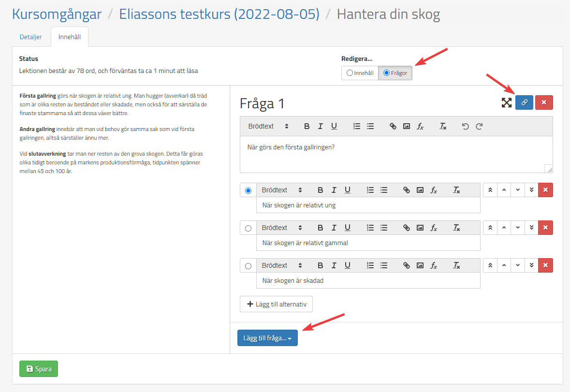The image size is (570, 392).
Task: Toggle bold in the question editor toolbar
Action: tap(307, 126)
